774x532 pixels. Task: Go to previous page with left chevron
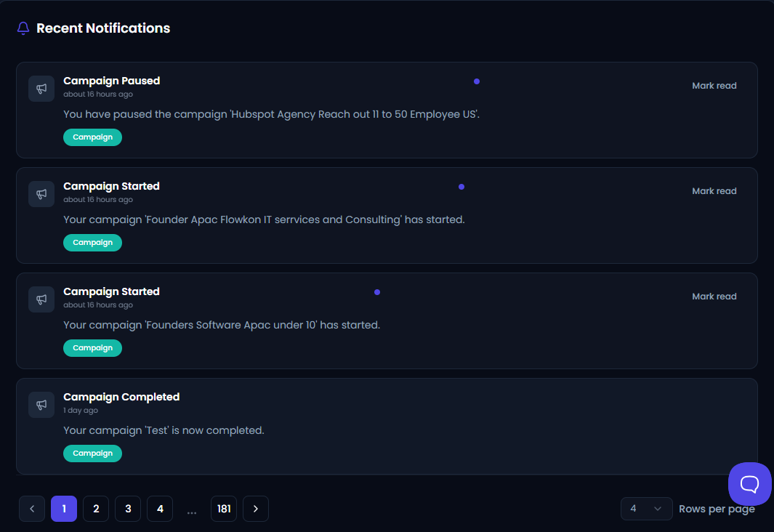tap(32, 508)
